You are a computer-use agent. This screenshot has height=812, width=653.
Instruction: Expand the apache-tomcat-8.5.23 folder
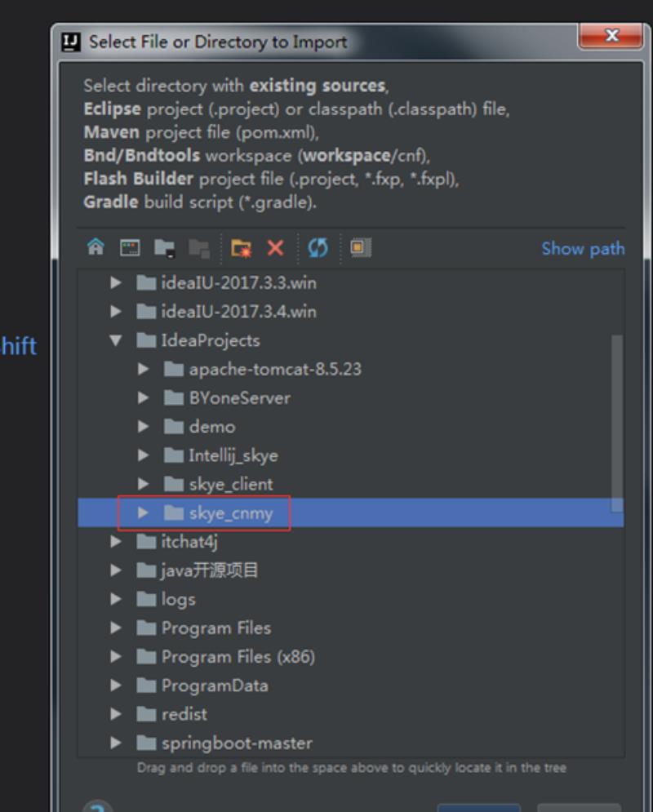point(144,369)
